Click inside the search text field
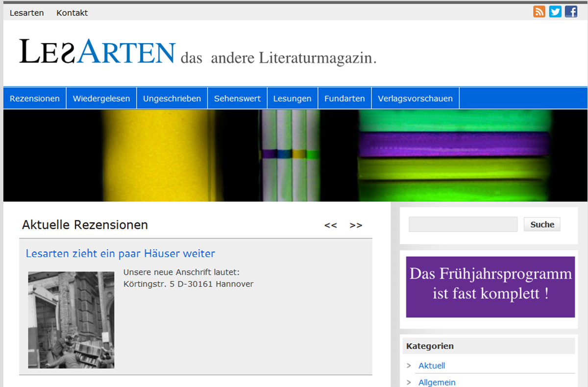 (463, 224)
